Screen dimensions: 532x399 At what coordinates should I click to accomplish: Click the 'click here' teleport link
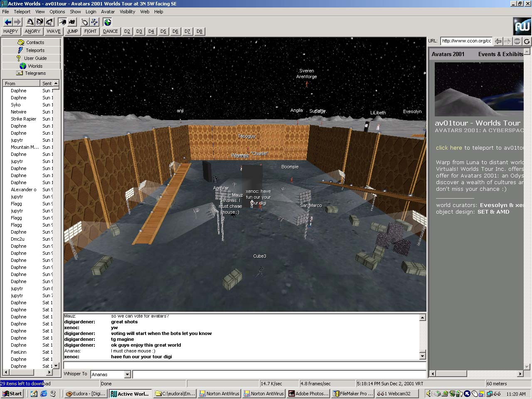pos(449,148)
